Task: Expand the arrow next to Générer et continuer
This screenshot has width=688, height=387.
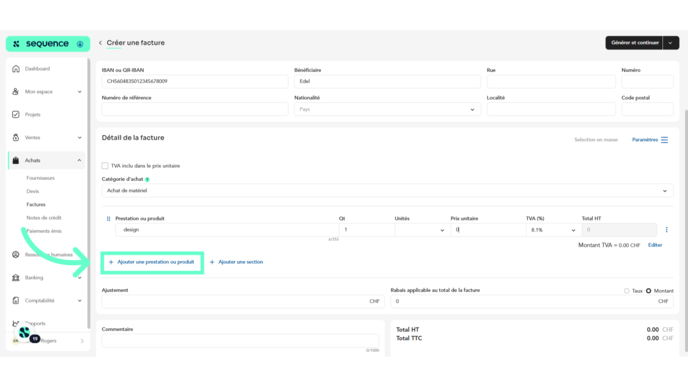Action: [670, 43]
